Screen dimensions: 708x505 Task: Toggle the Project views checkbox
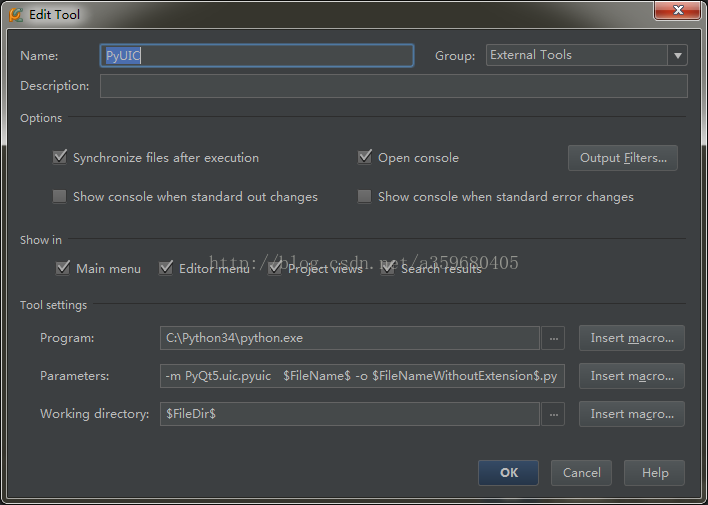(x=275, y=269)
